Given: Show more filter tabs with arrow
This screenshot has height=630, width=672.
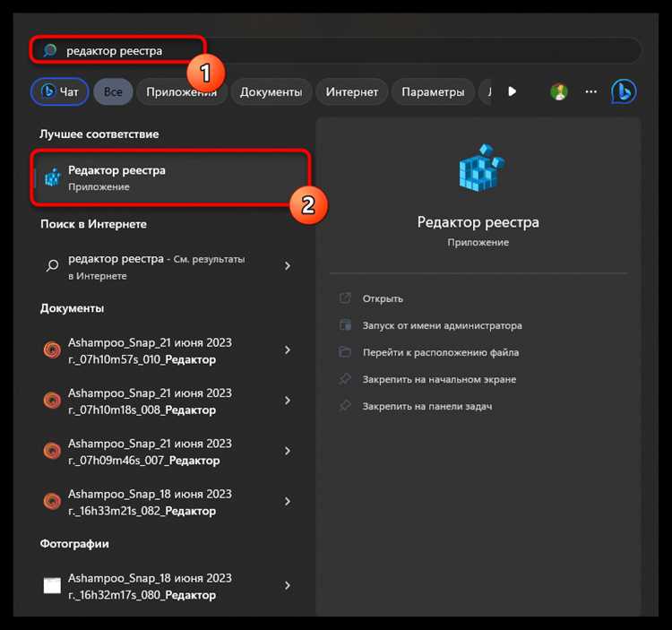Looking at the screenshot, I should coord(513,91).
